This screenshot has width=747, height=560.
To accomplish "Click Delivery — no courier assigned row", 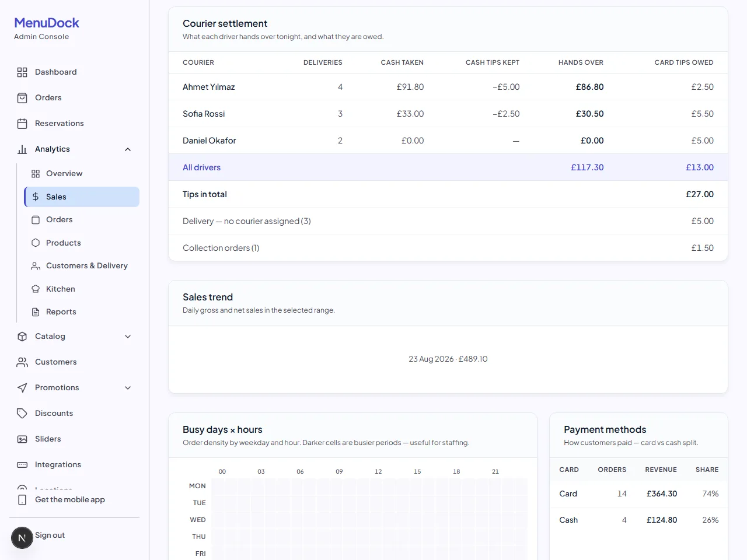I will pos(448,221).
